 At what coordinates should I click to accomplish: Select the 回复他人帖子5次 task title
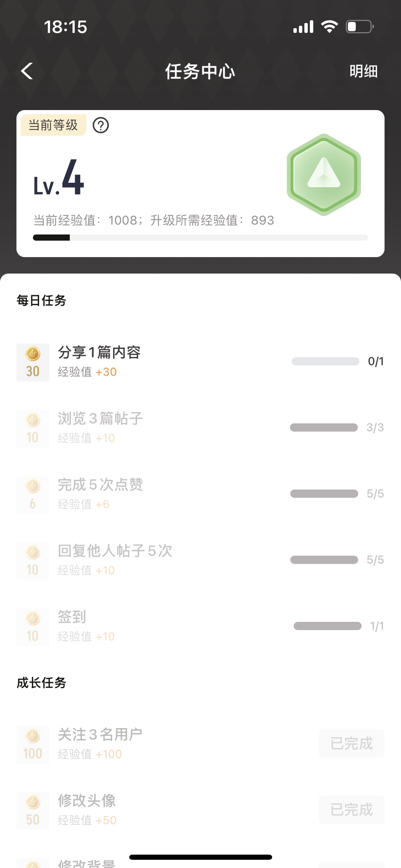(x=115, y=551)
